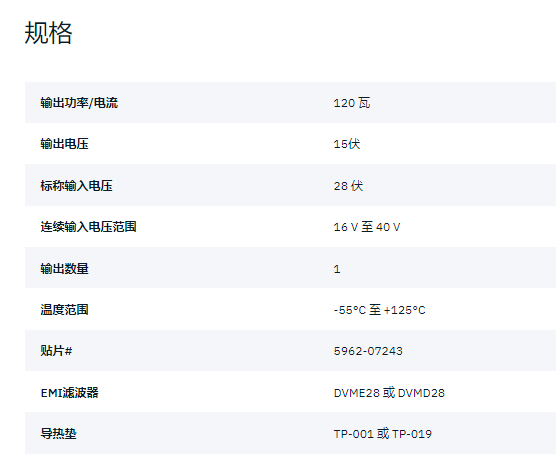
Task: Select the 温度范围 label
Action: coord(65,310)
